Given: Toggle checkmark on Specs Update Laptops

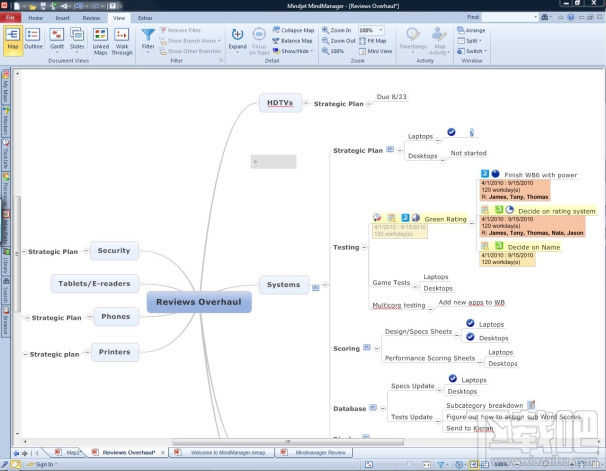Looking at the screenshot, I should coord(453,379).
